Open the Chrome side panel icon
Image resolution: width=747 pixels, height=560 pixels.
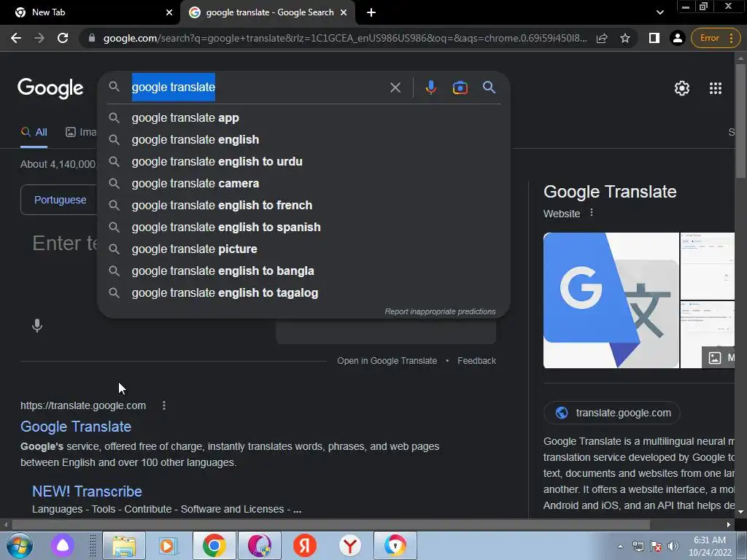pos(654,38)
